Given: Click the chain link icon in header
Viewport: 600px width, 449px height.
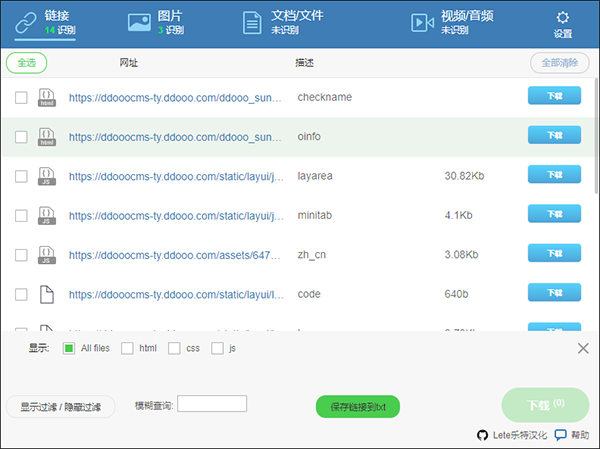Looking at the screenshot, I should coord(26,23).
